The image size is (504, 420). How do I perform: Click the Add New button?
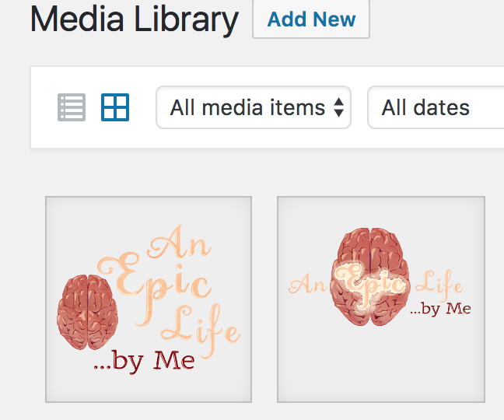[311, 19]
